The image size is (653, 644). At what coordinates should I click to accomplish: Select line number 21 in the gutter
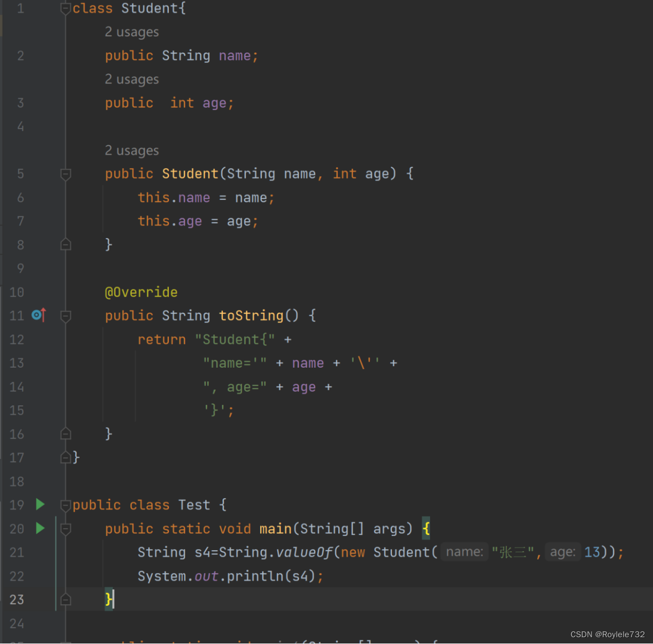(x=16, y=552)
